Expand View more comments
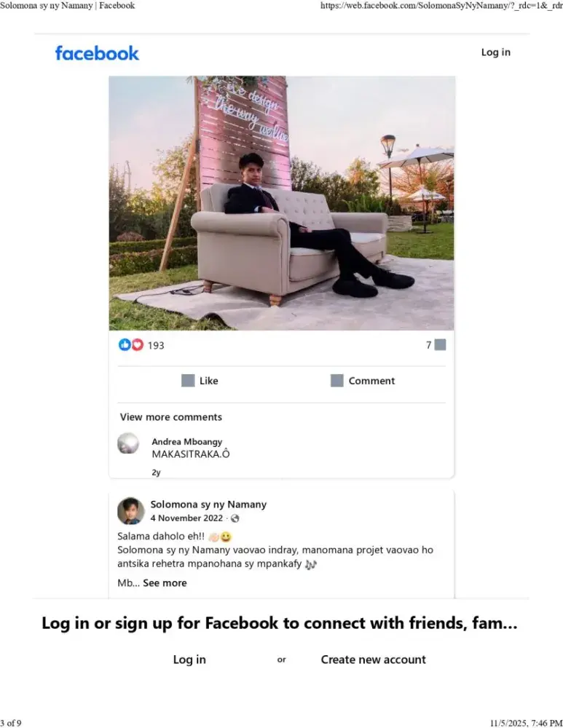This screenshot has height=728, width=563. [171, 417]
